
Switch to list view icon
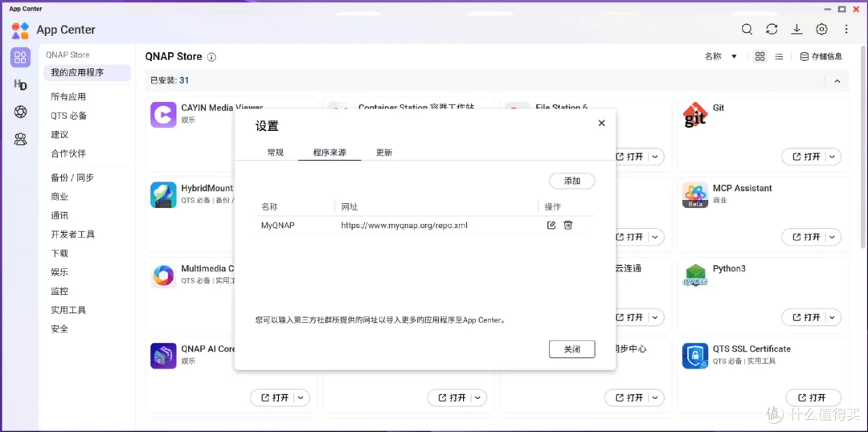779,56
